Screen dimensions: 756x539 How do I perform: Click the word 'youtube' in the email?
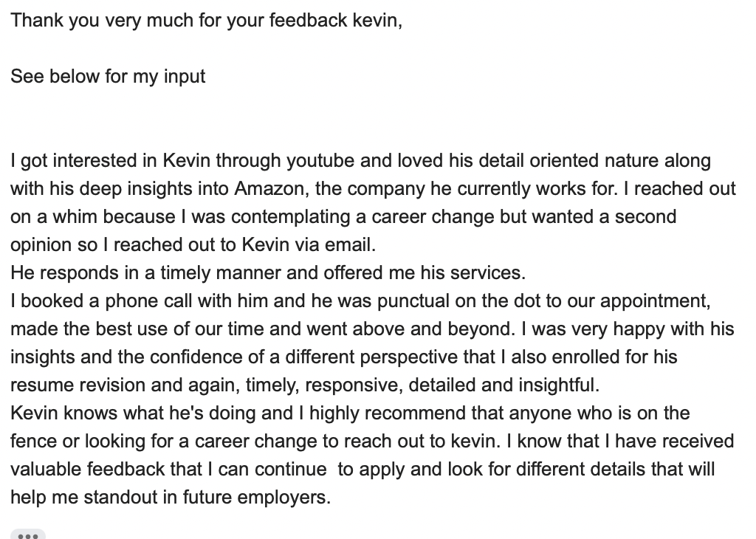pos(320,161)
